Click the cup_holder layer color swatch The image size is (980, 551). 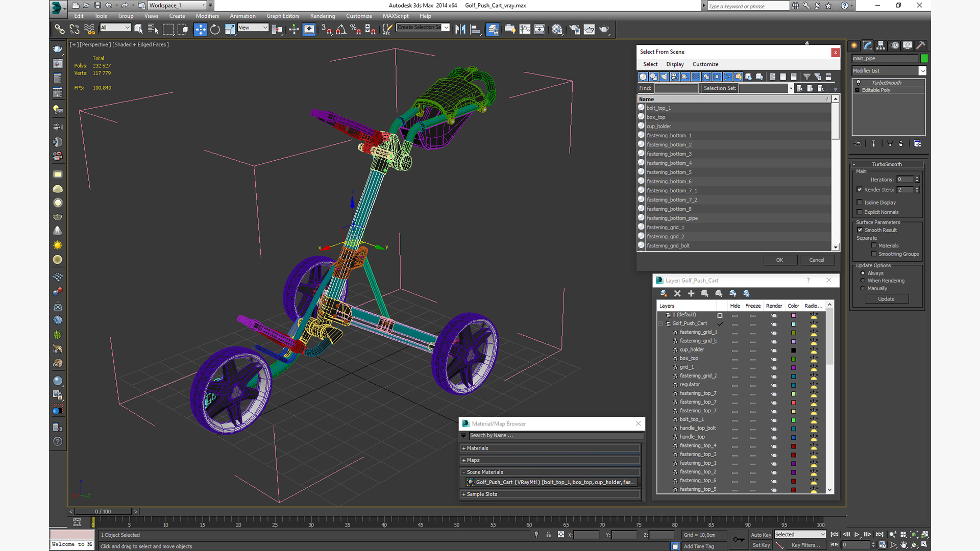point(794,350)
